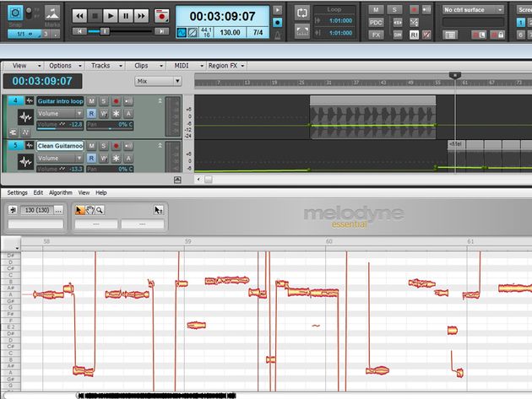Open Guitar intro loop edit filter dropdown
Screen dimensions: 532x399
click(60, 113)
